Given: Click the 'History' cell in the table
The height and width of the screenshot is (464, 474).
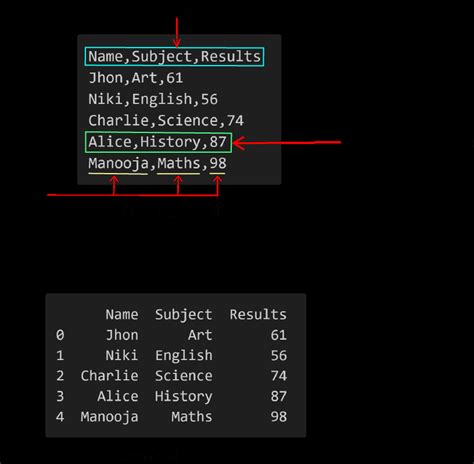Looking at the screenshot, I should coord(184,397).
